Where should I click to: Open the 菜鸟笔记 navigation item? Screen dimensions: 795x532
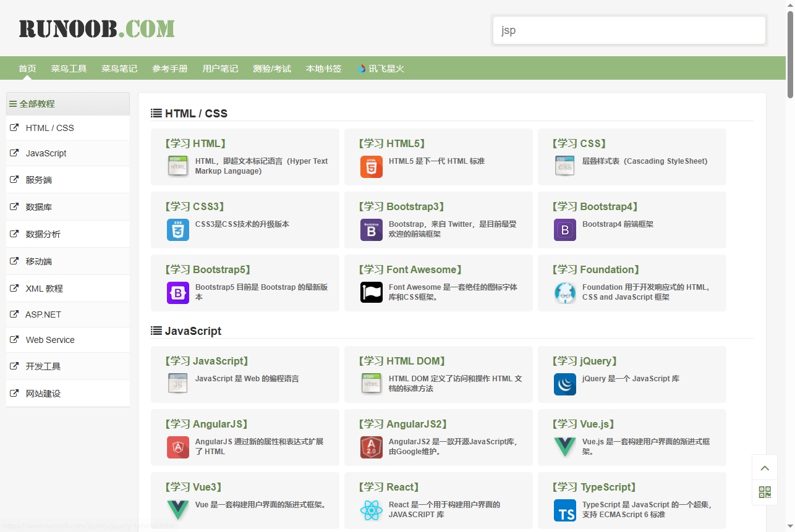119,69
